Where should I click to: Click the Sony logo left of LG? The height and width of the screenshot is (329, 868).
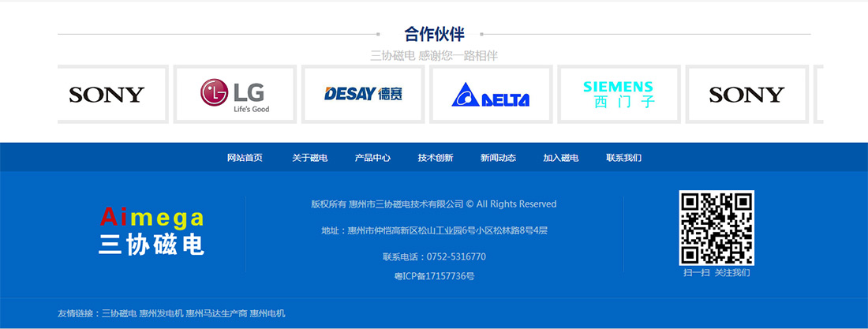point(107,95)
